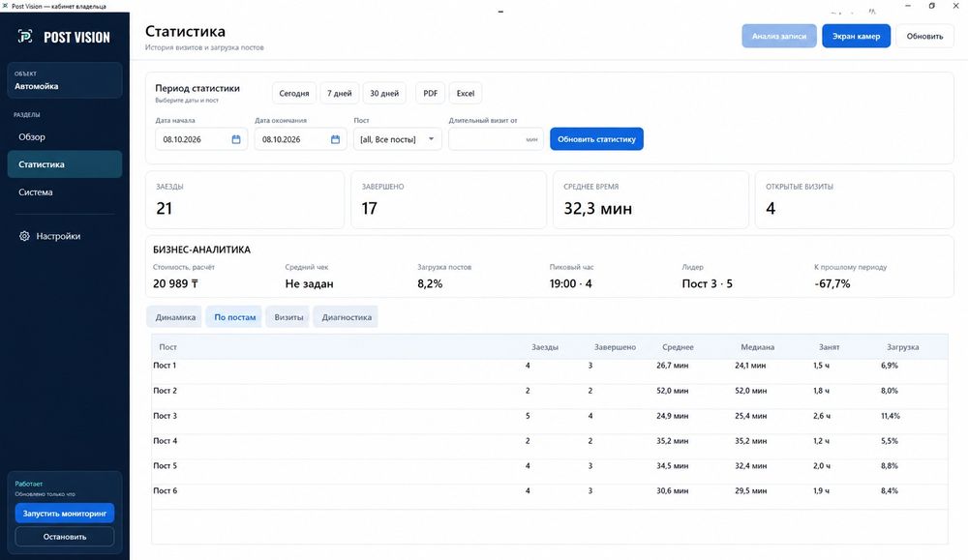The image size is (968, 560).
Task: Click the Анализ записи button
Action: pos(779,37)
